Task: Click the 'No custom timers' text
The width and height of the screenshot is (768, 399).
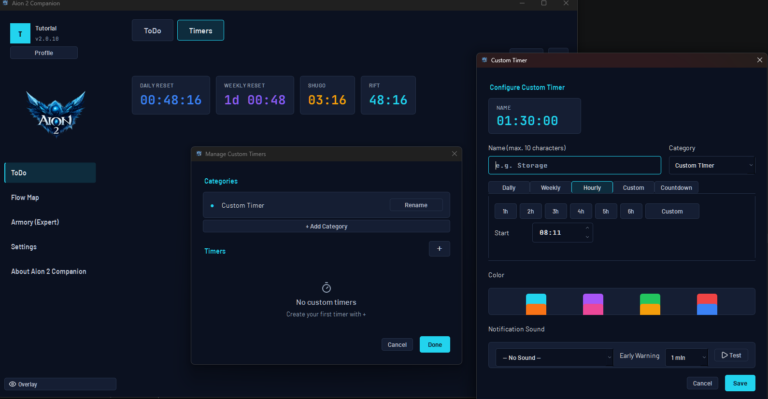Action: (x=326, y=302)
